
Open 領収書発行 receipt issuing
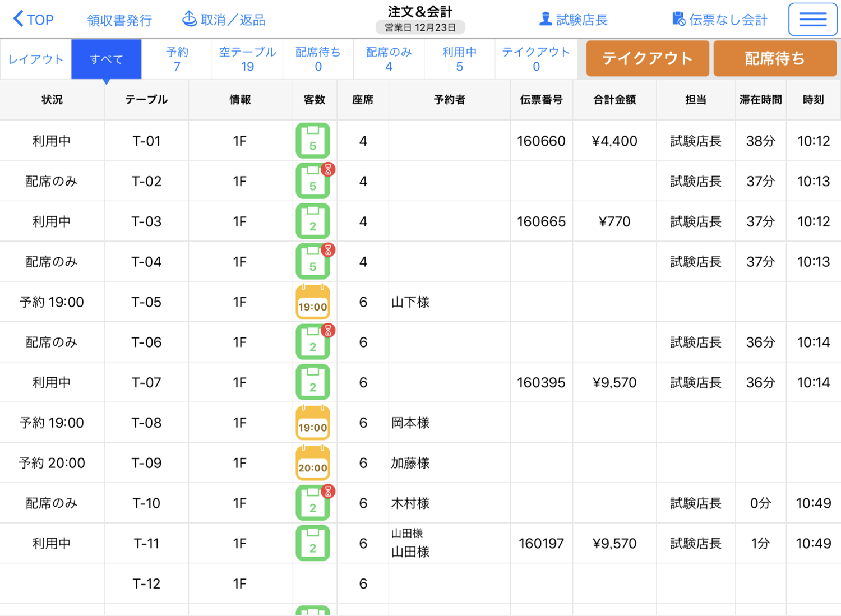pyautogui.click(x=119, y=21)
